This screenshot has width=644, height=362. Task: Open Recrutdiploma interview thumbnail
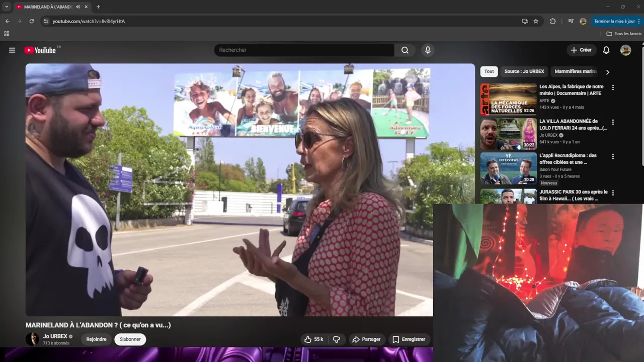(x=508, y=168)
